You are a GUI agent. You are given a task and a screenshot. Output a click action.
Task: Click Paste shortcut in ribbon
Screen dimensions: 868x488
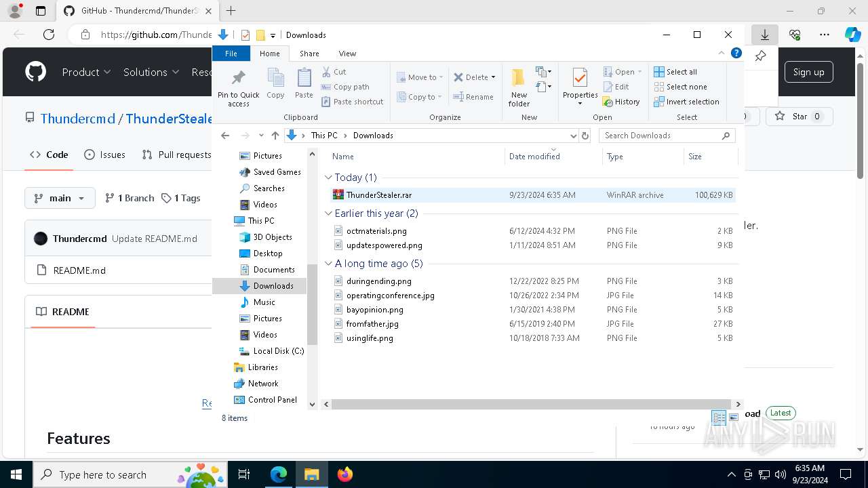[x=352, y=102]
